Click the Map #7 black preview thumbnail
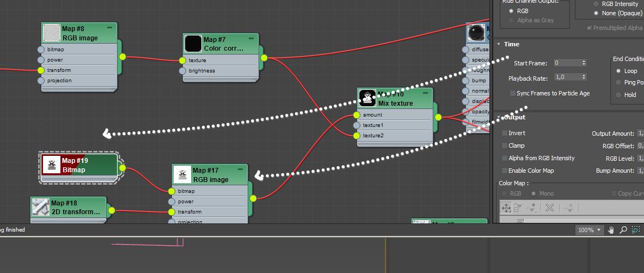This screenshot has height=273, width=644. 193,44
